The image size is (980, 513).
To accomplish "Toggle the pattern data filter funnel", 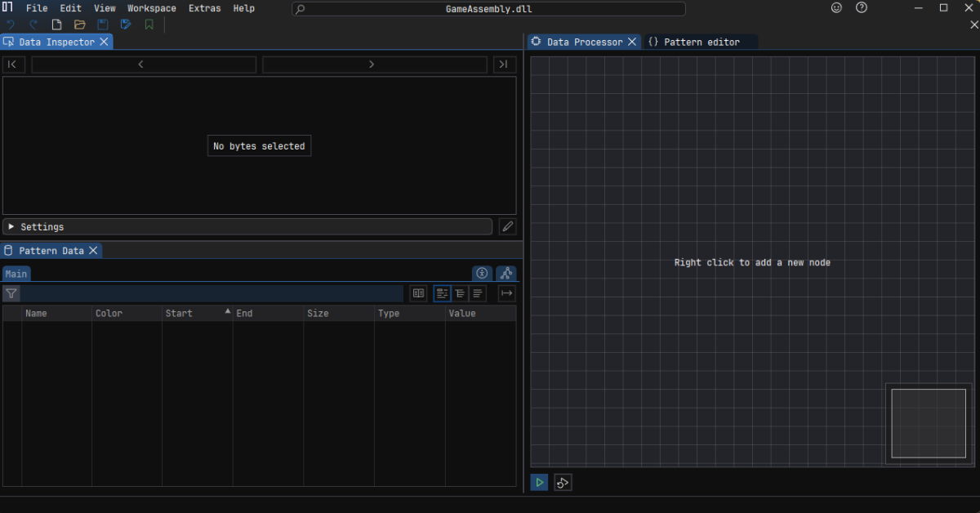I will pyautogui.click(x=11, y=293).
